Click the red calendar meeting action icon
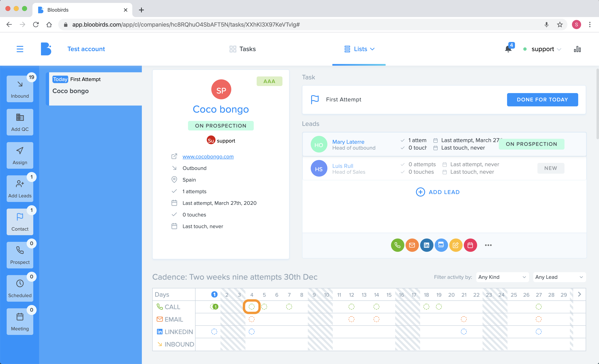This screenshot has width=599, height=364. pyautogui.click(x=470, y=245)
